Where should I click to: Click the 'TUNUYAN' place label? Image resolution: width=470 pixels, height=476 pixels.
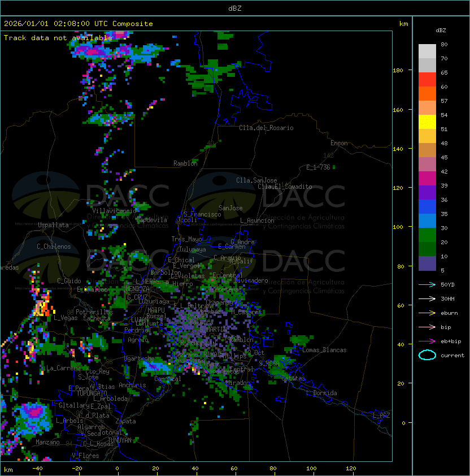(120, 440)
